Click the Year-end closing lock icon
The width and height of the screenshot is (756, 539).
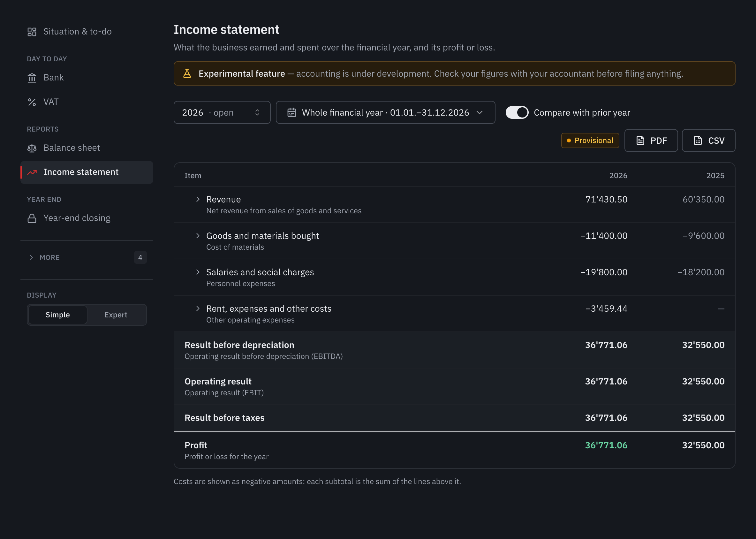coord(32,218)
